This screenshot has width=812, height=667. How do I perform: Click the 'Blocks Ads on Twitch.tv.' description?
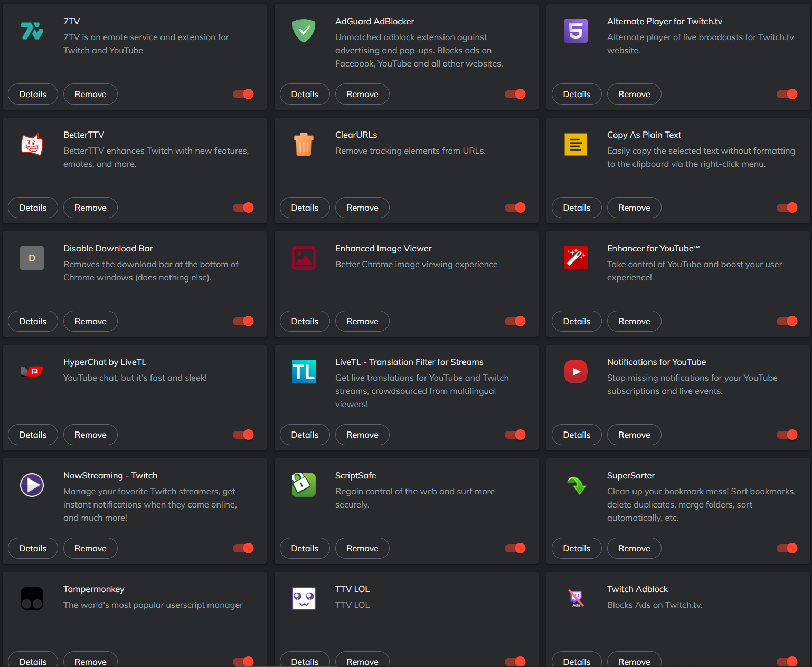pyautogui.click(x=655, y=605)
